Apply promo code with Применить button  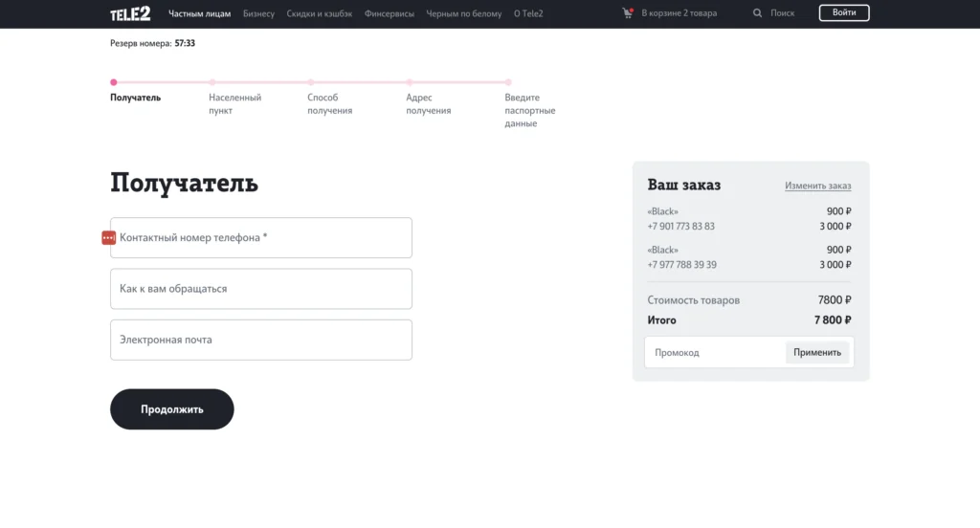click(817, 352)
